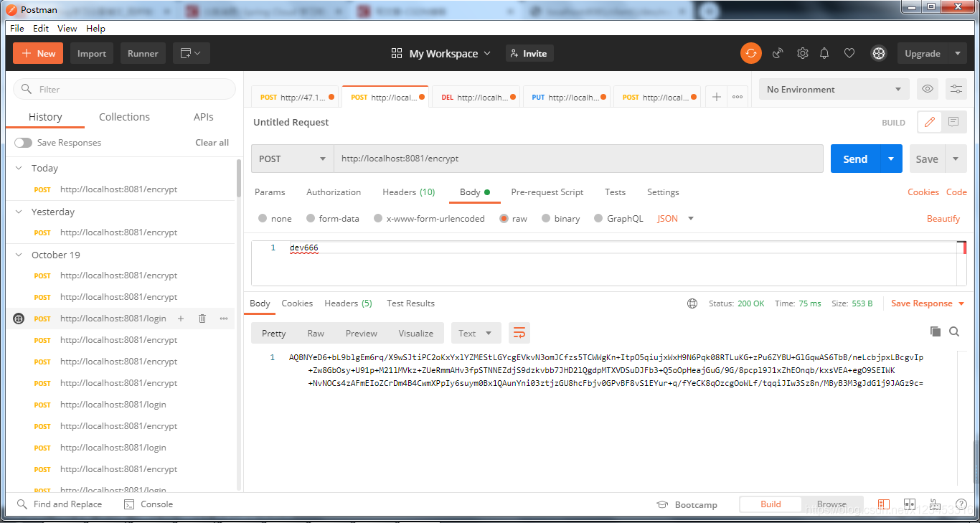This screenshot has height=523, width=980.
Task: Click the history Filter search box
Action: click(124, 89)
